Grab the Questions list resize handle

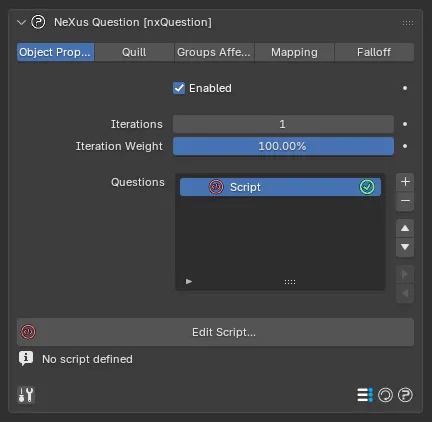pos(290,282)
